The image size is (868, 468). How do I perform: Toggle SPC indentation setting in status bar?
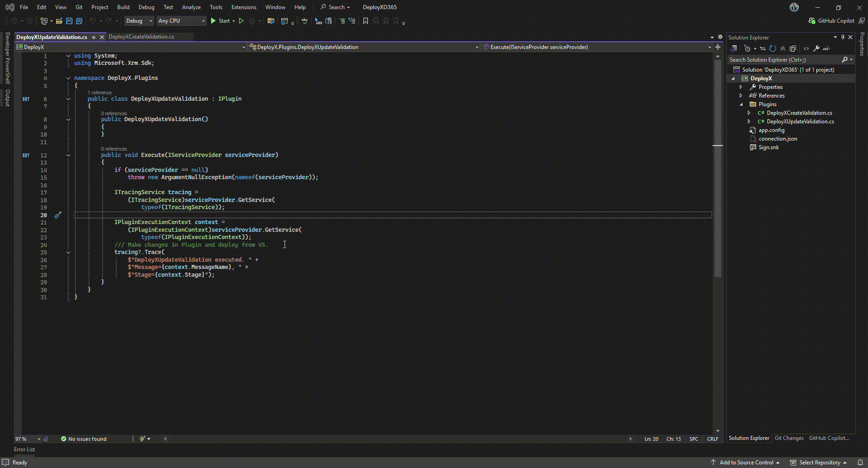click(694, 439)
